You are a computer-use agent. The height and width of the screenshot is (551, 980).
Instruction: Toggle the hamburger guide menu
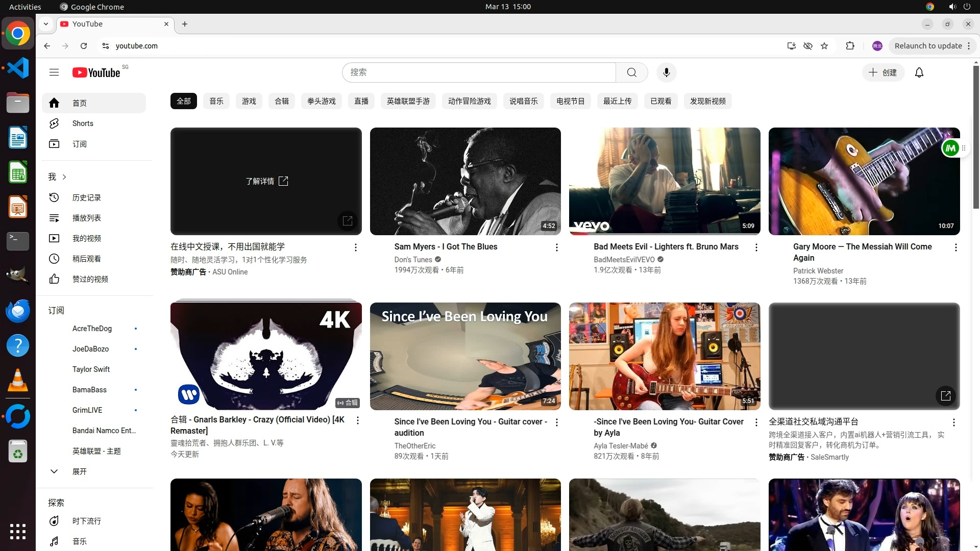54,72
